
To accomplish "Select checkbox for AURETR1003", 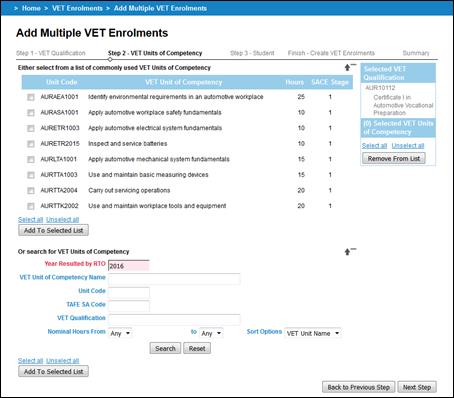I will [31, 128].
